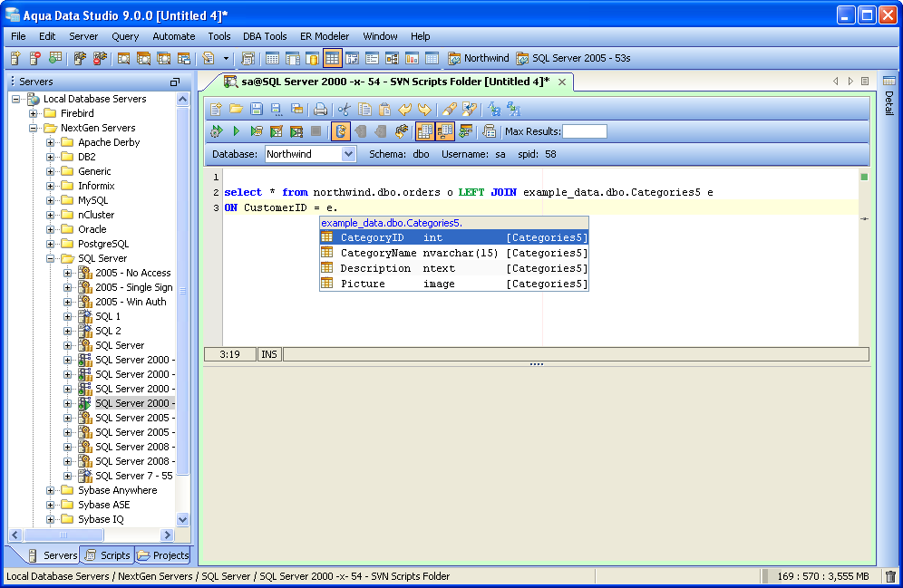Click the Save floppy disk icon
The height and width of the screenshot is (588, 903).
point(257,110)
